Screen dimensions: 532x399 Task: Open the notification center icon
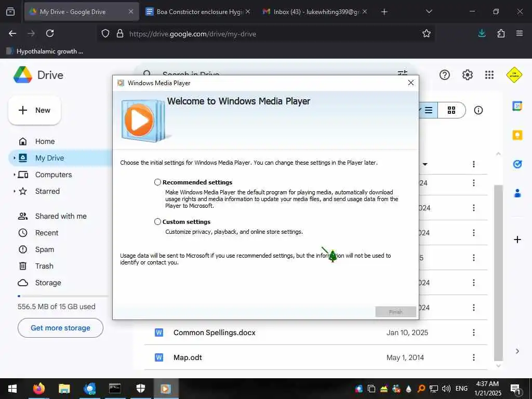pyautogui.click(x=515, y=389)
